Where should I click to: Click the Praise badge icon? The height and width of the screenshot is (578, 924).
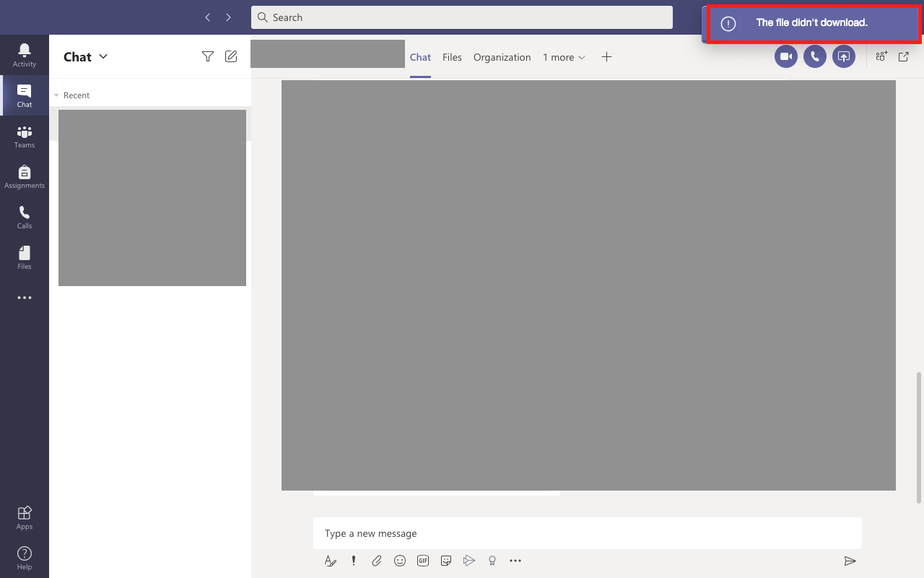click(492, 561)
